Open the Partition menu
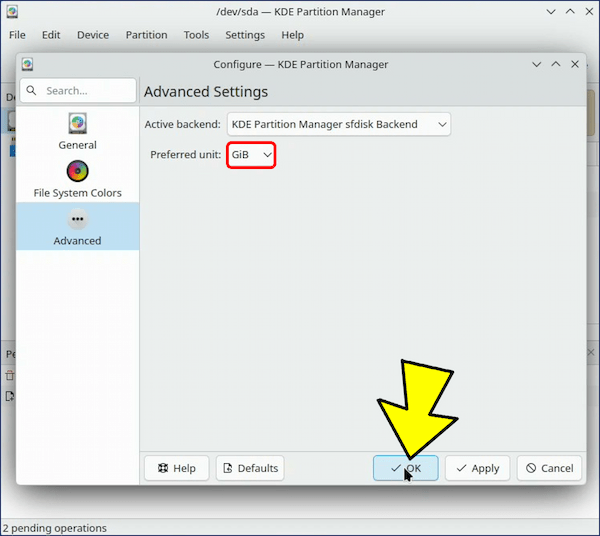This screenshot has width=600, height=536. point(146,35)
